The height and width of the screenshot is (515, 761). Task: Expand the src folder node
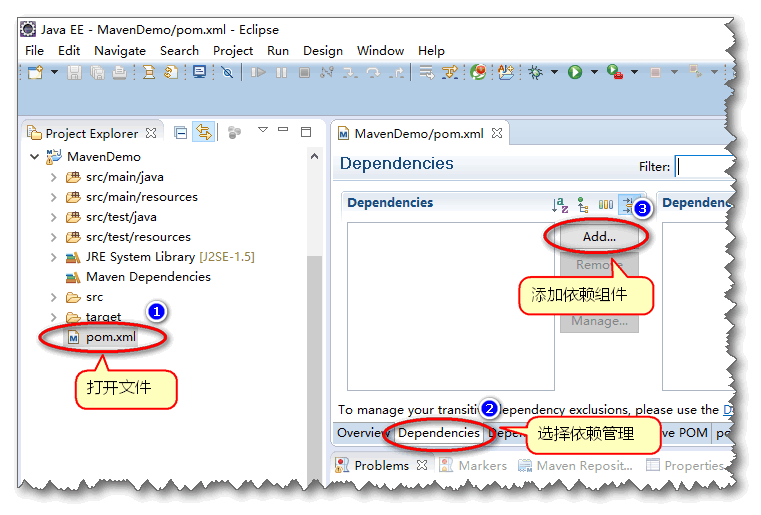53,297
